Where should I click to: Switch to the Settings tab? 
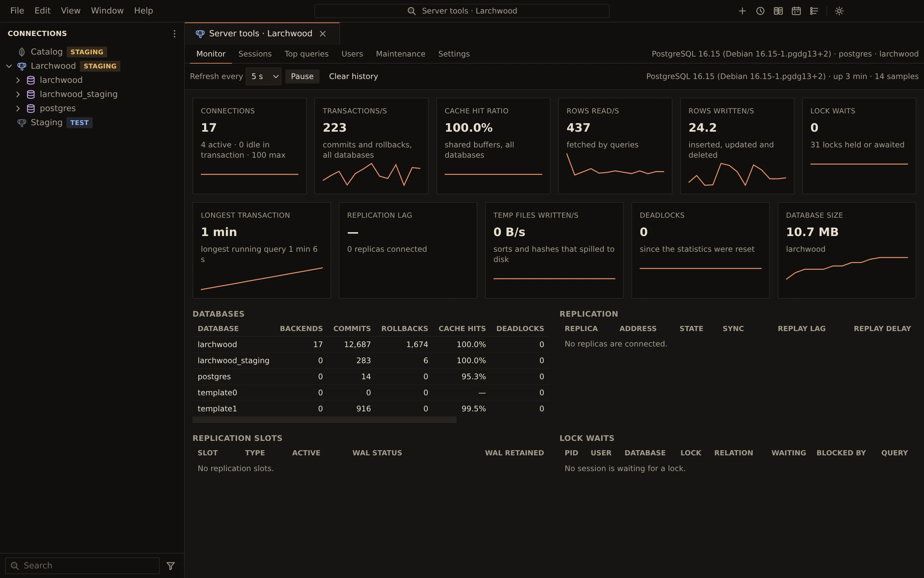tap(454, 54)
